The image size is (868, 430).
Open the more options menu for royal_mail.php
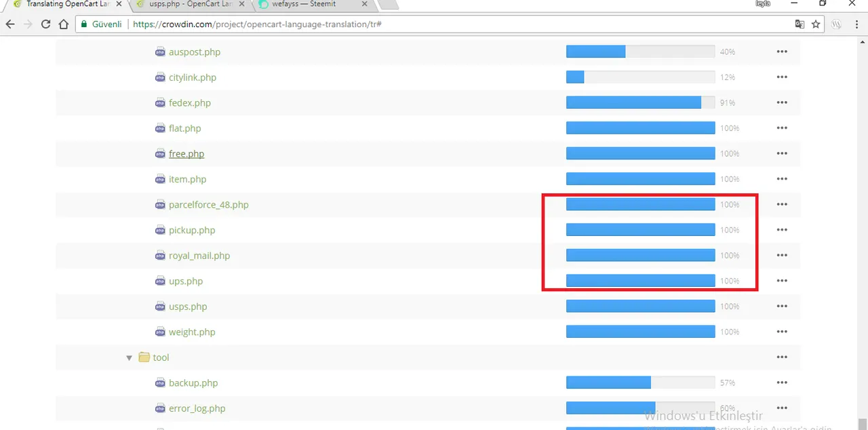(x=782, y=255)
